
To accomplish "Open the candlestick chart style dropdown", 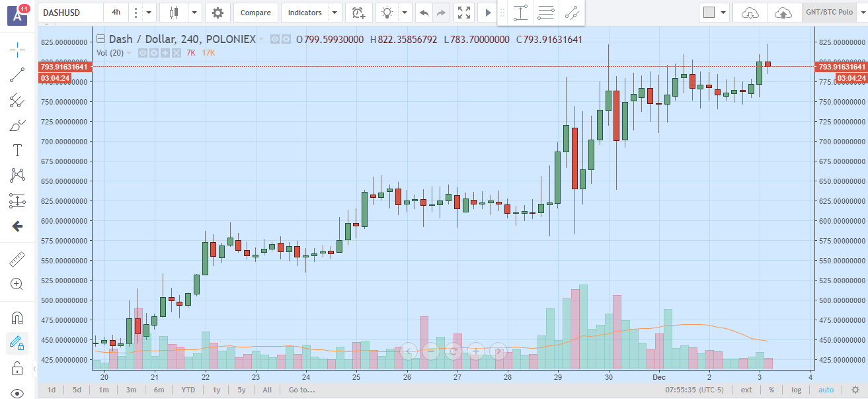I will coord(194,13).
